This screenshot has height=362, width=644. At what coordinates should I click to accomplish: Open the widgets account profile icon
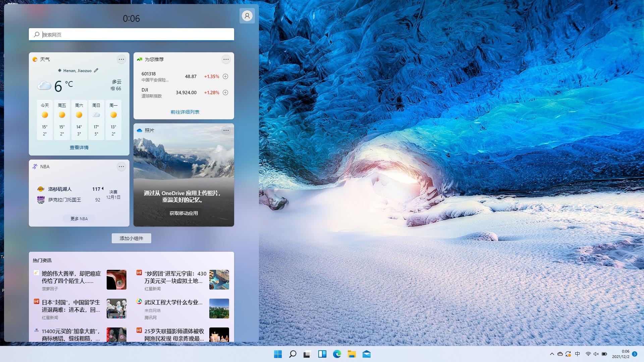pos(247,16)
